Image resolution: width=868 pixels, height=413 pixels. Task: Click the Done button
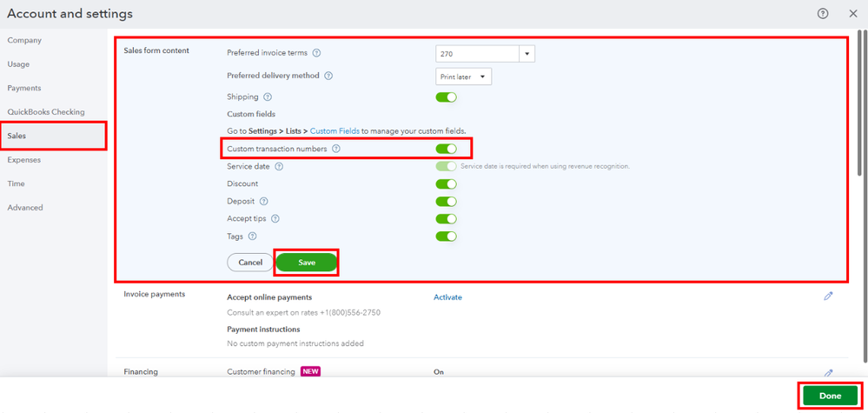831,396
